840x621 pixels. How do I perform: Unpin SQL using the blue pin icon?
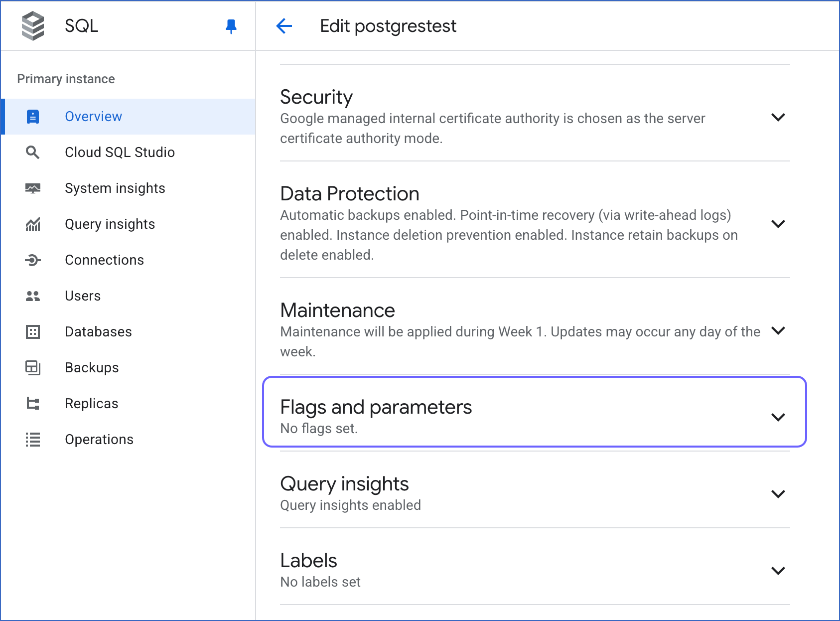pyautogui.click(x=231, y=26)
